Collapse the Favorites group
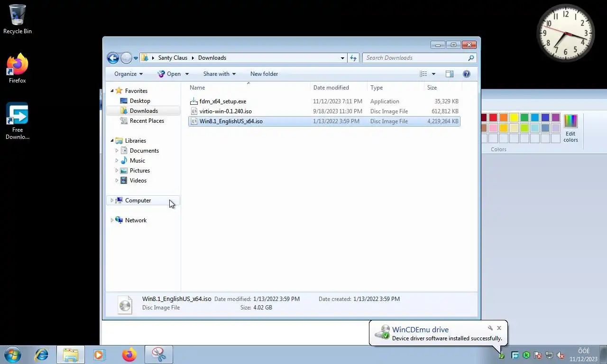The width and height of the screenshot is (607, 364). click(x=112, y=91)
